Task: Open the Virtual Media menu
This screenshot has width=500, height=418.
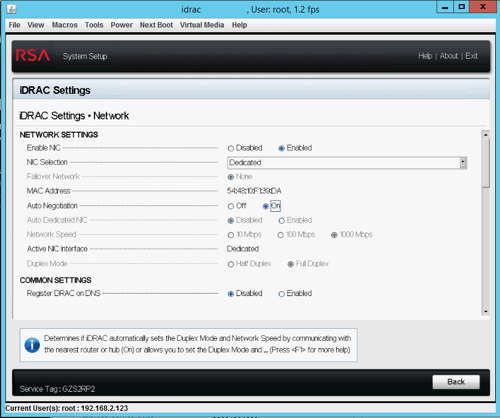Action: coord(202,25)
